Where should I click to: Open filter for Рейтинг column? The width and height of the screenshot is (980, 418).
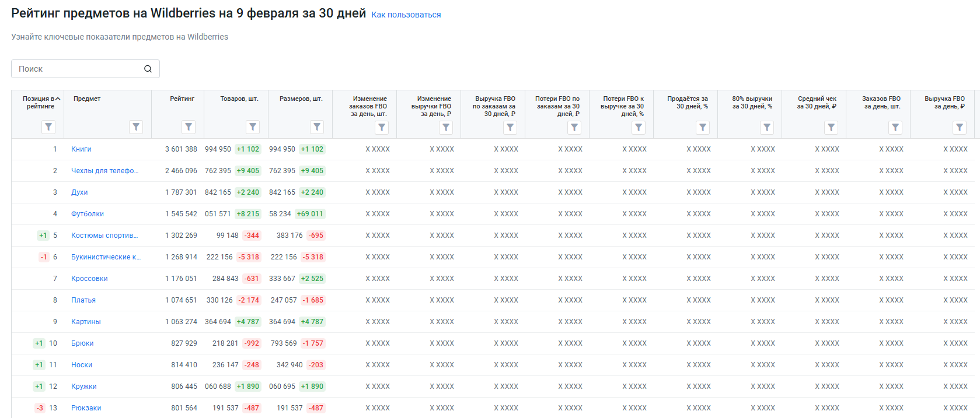(x=189, y=127)
